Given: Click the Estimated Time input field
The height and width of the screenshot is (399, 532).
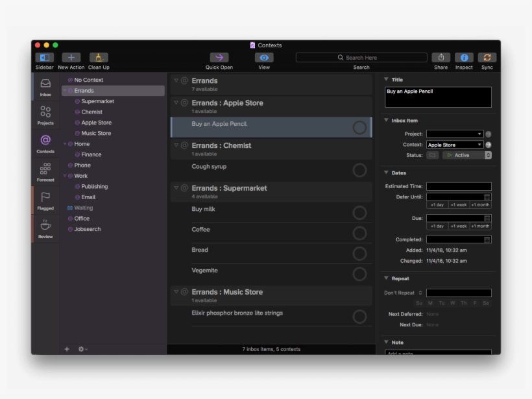Looking at the screenshot, I should point(459,187).
